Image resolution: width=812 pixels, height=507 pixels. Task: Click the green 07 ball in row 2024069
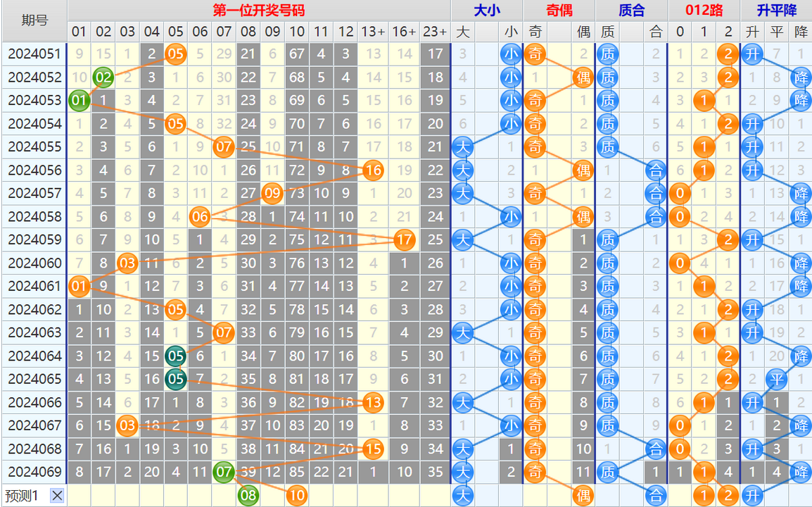tap(224, 472)
